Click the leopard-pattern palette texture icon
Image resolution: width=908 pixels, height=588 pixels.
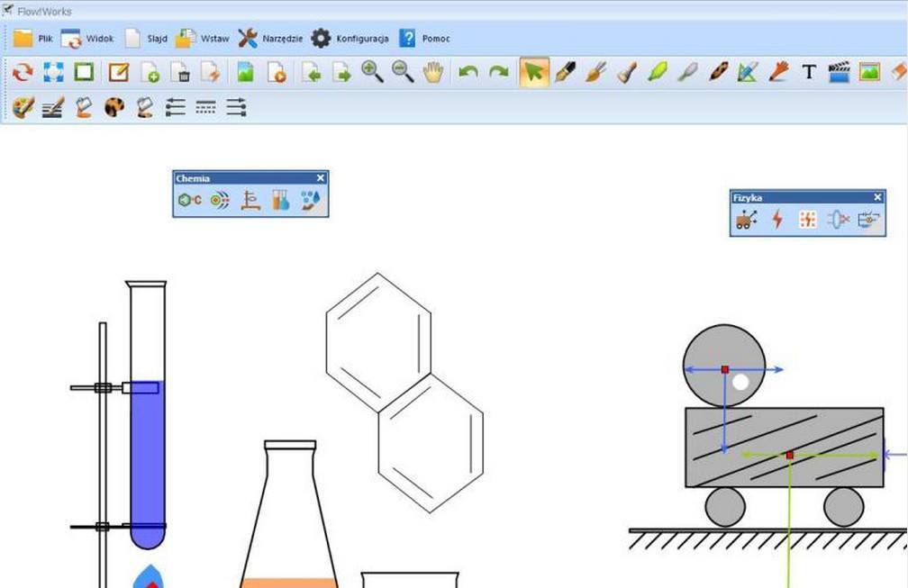[x=114, y=107]
